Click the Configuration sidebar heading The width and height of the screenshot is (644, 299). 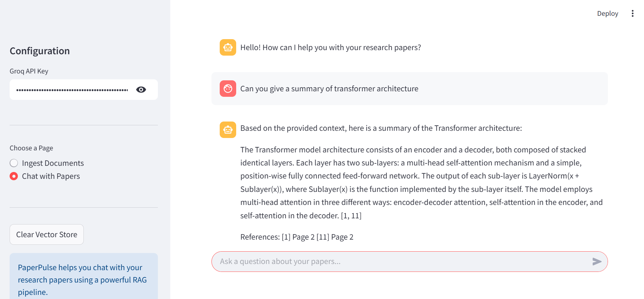(x=40, y=51)
